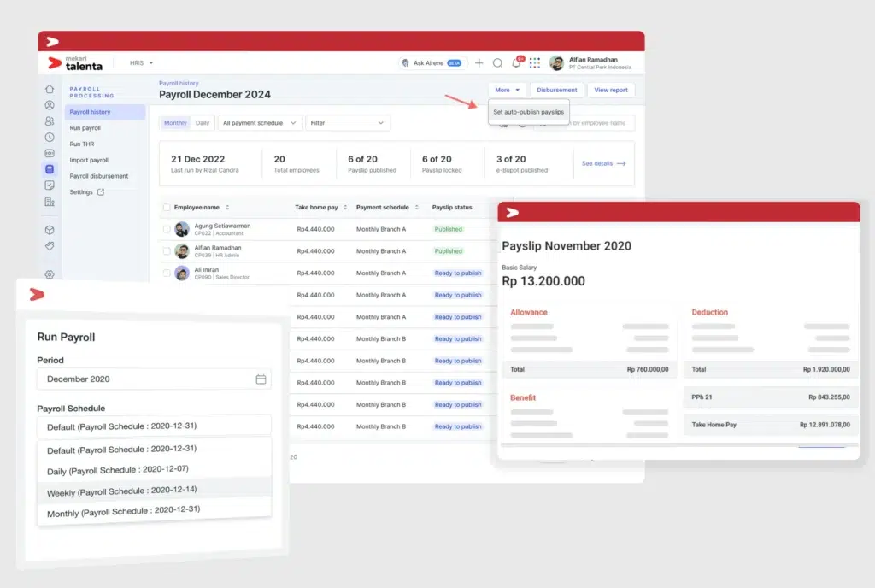Click the clock icon in sidebar
This screenshot has width=875, height=588.
point(48,136)
